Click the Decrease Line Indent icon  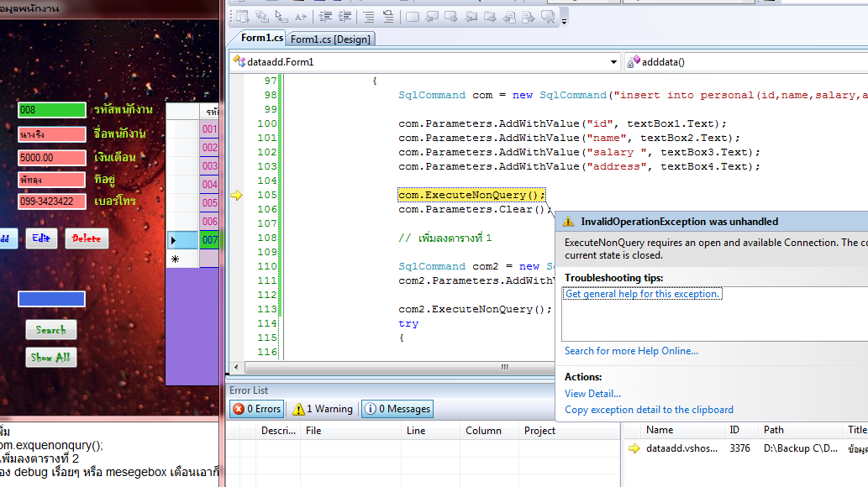click(x=326, y=17)
